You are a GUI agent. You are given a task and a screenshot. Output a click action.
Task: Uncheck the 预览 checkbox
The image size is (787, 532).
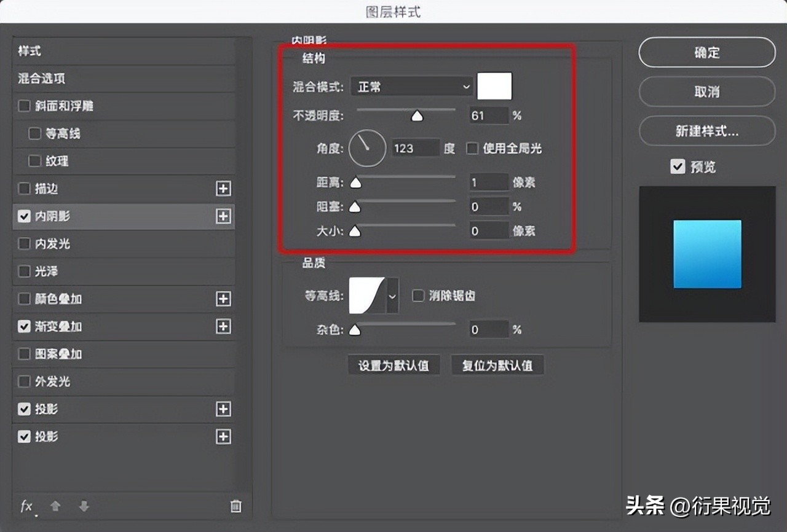click(678, 166)
